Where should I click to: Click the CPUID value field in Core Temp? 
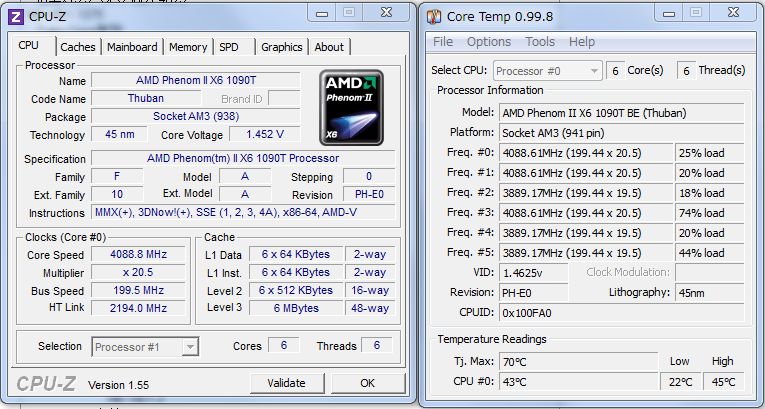(620, 311)
